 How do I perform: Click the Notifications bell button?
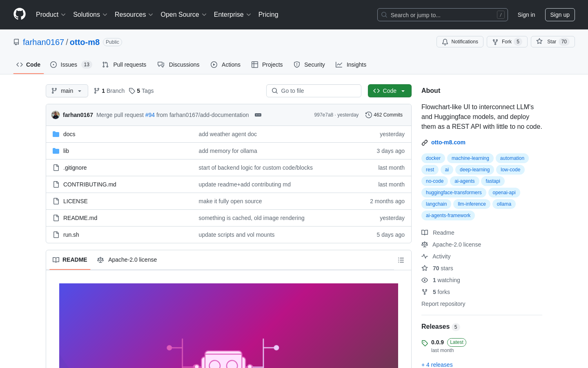tap(460, 42)
